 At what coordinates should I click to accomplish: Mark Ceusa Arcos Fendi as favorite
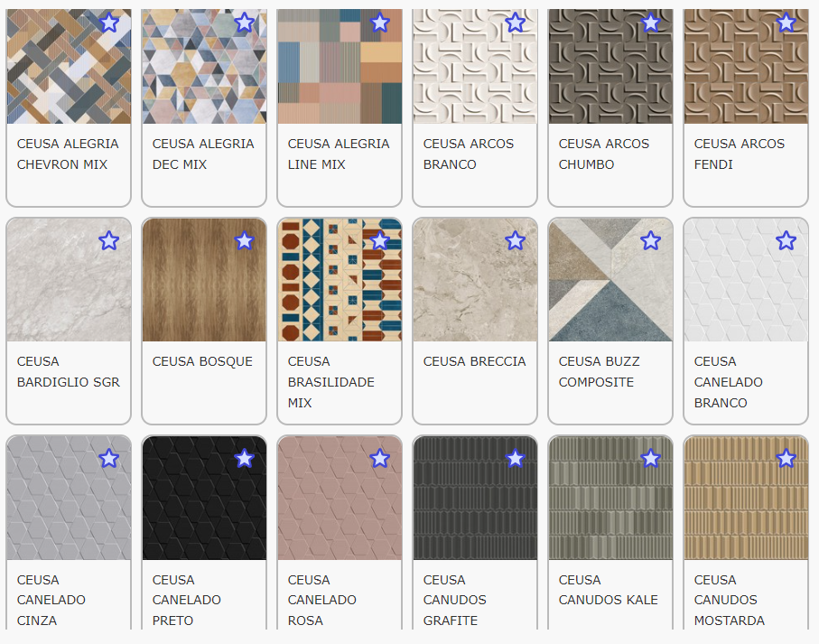pos(786,23)
